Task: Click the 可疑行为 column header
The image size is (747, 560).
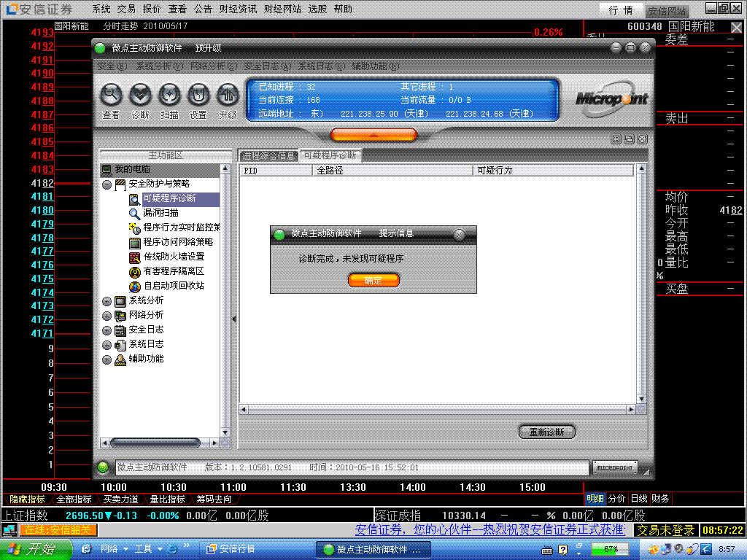Action: tap(553, 171)
